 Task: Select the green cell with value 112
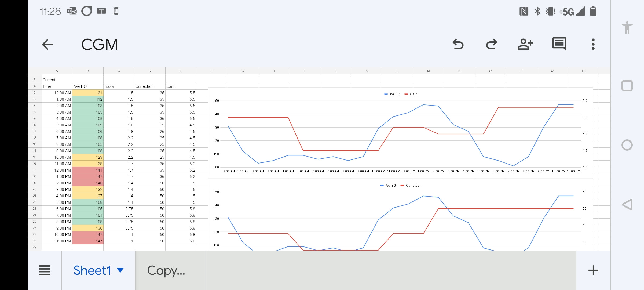[x=88, y=99]
